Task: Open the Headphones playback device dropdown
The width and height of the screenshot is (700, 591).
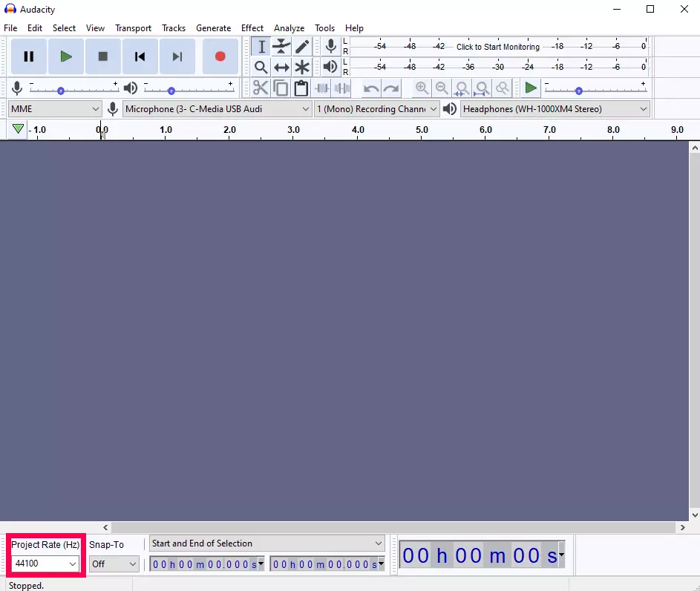Action: click(555, 109)
